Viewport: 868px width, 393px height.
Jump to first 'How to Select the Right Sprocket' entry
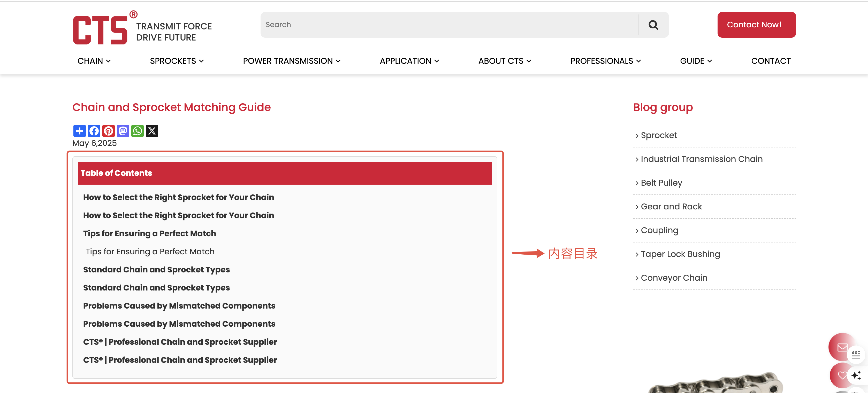point(179,197)
